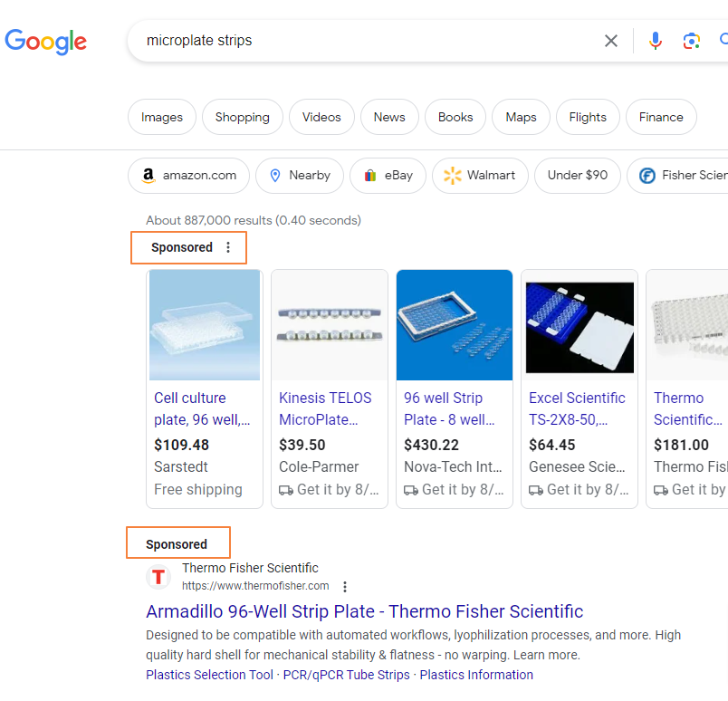Filter results by Nearby chip

point(300,176)
